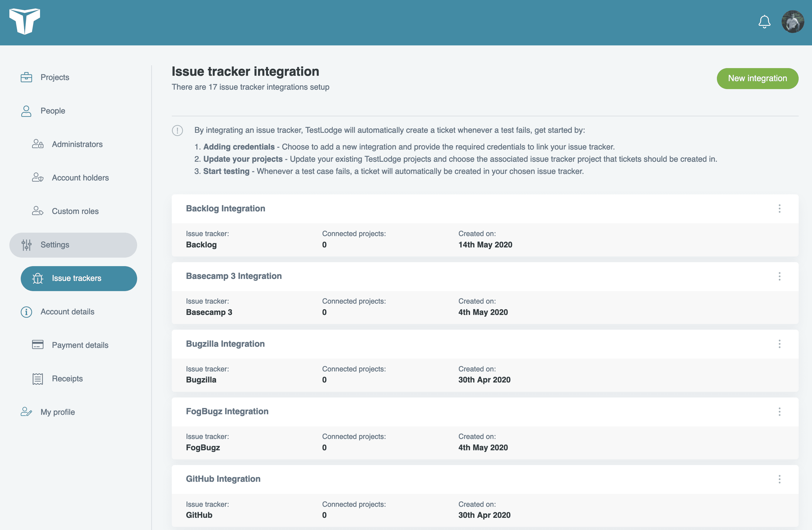This screenshot has width=812, height=530.
Task: Click the 'Update your projects' instruction text
Action: click(243, 159)
